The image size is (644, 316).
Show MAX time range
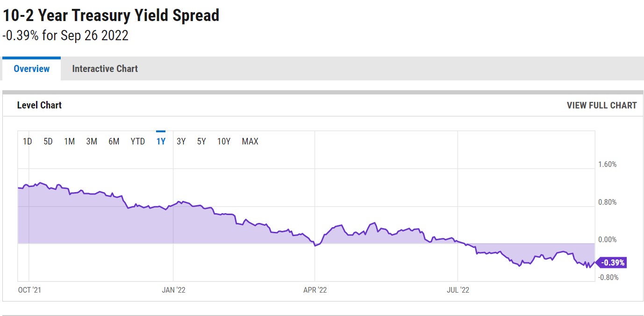pos(250,141)
